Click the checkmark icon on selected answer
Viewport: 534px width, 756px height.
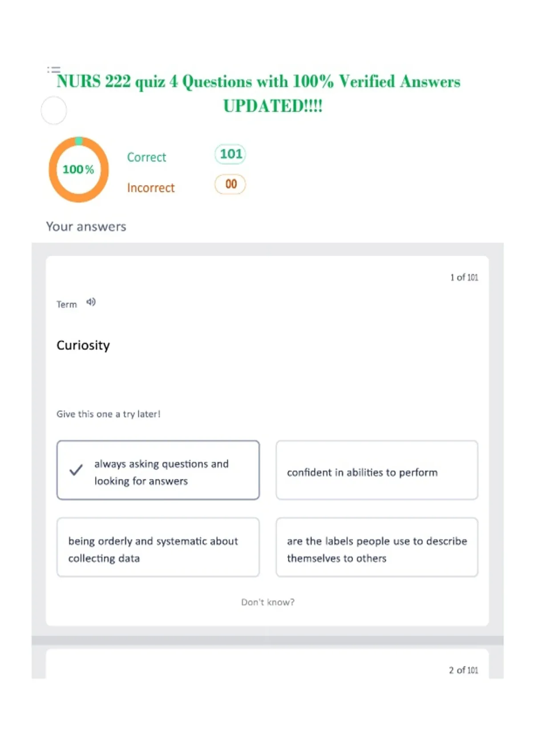point(76,470)
